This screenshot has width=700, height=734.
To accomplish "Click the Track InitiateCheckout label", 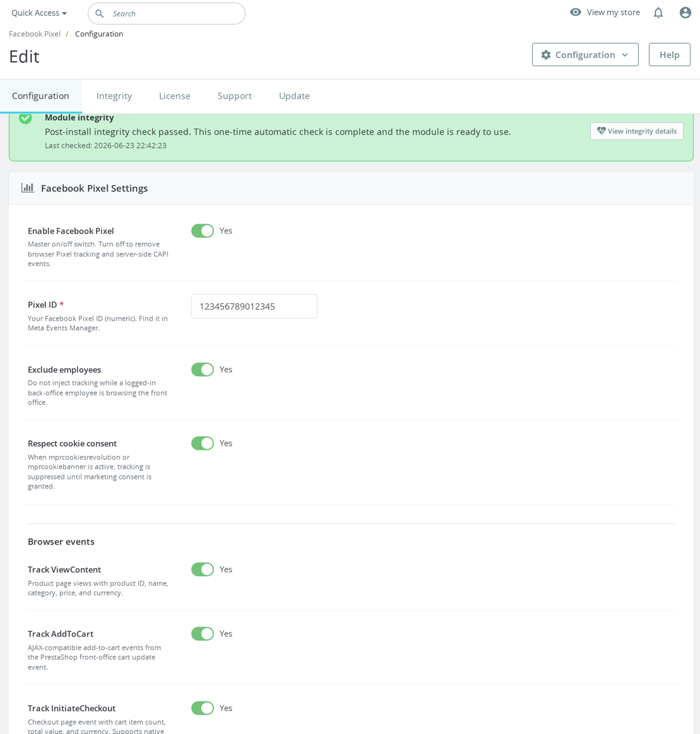I will coord(71,709).
